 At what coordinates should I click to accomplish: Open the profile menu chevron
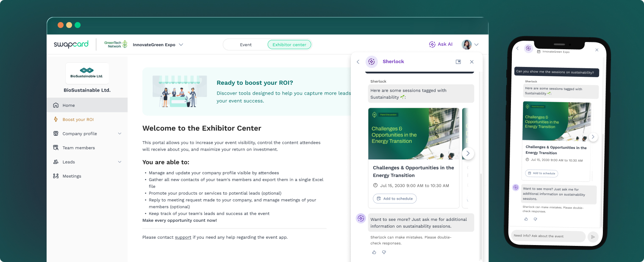pos(477,45)
